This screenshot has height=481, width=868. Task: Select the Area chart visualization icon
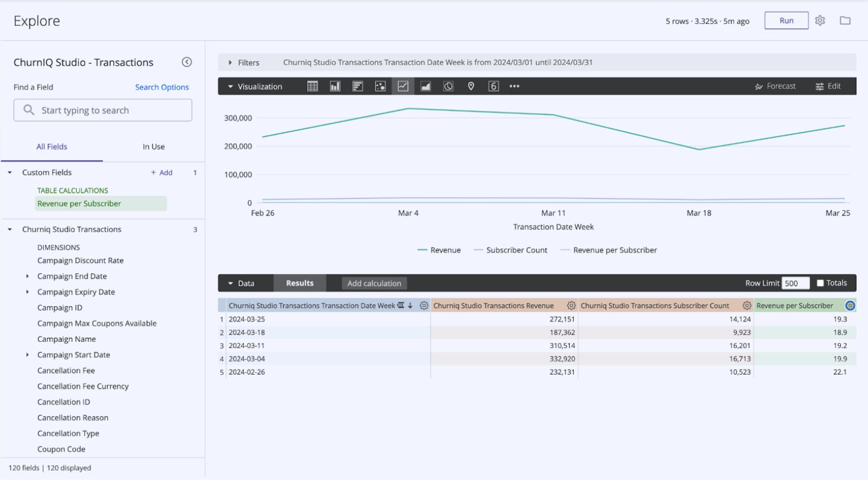pos(425,86)
